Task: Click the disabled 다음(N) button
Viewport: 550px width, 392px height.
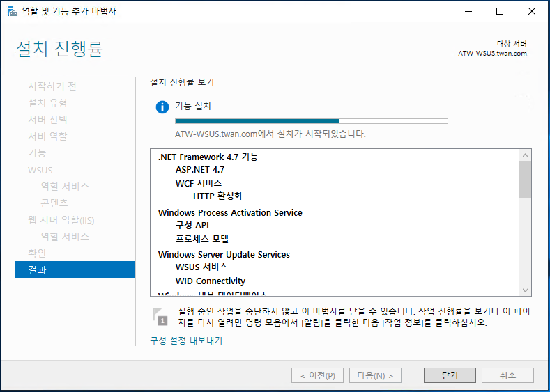Action: [375, 375]
